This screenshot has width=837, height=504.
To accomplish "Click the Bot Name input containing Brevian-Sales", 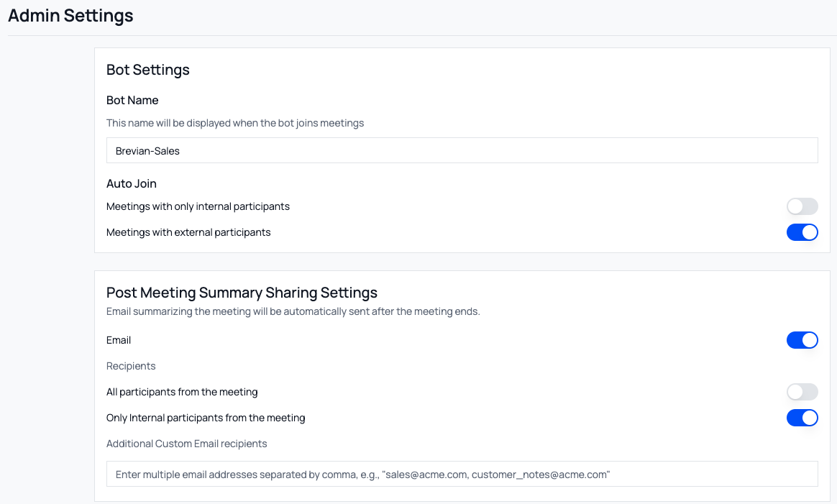I will (x=462, y=150).
